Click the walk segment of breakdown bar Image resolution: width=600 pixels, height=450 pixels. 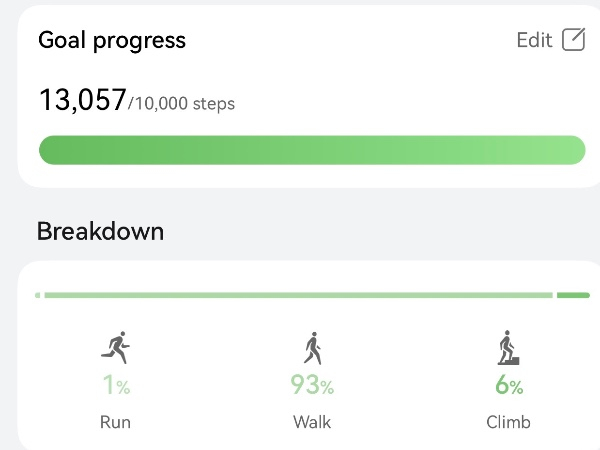(298, 295)
